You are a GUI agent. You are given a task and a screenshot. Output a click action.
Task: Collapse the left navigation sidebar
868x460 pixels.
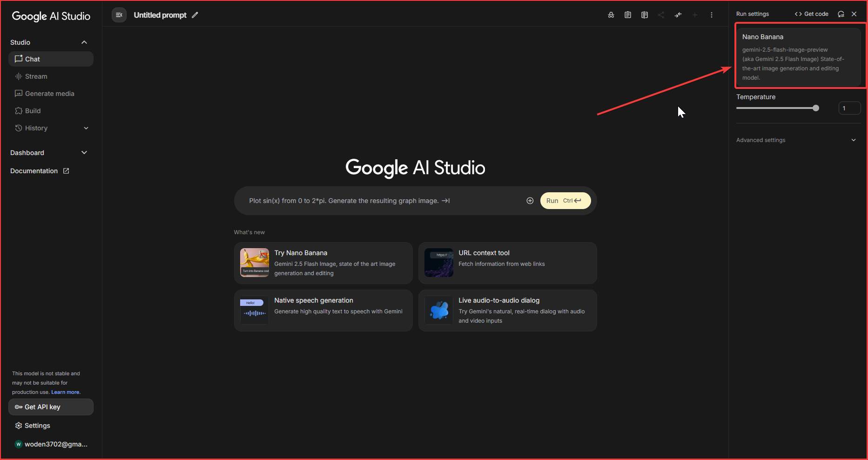click(119, 15)
